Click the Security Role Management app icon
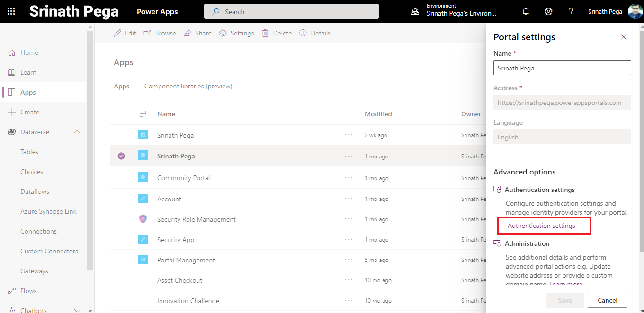This screenshot has width=644, height=313. pyautogui.click(x=143, y=219)
